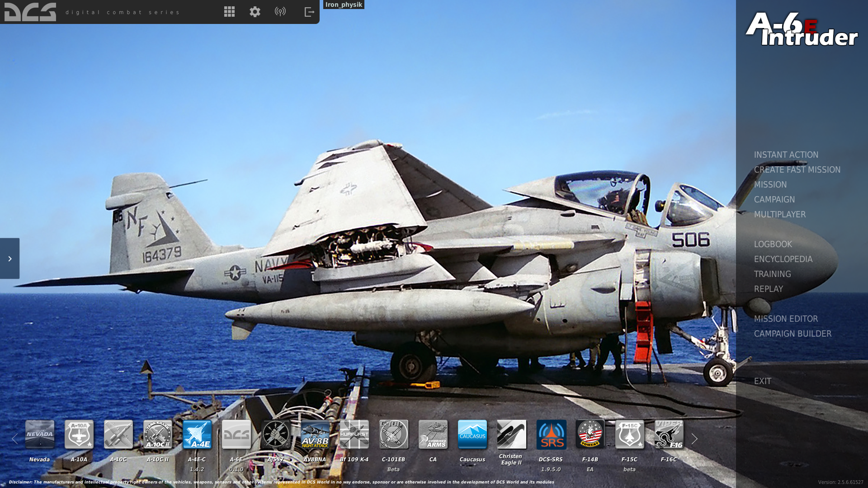
Task: Open REPLAY
Action: 769,289
